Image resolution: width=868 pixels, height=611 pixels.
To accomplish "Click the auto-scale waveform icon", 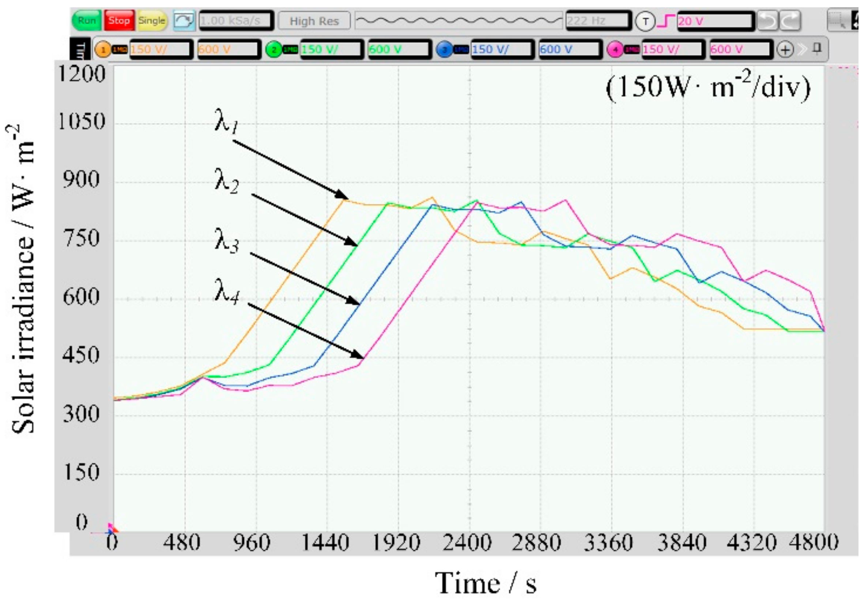I will tap(184, 21).
